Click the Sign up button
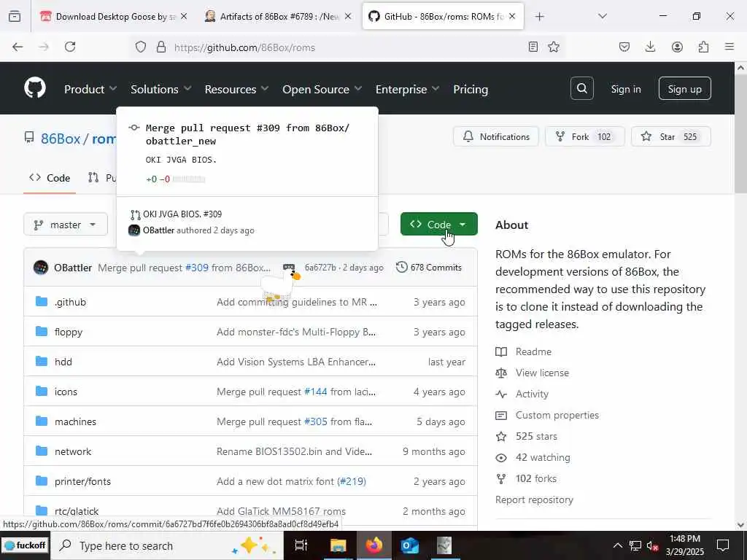The height and width of the screenshot is (560, 747). pyautogui.click(x=684, y=88)
